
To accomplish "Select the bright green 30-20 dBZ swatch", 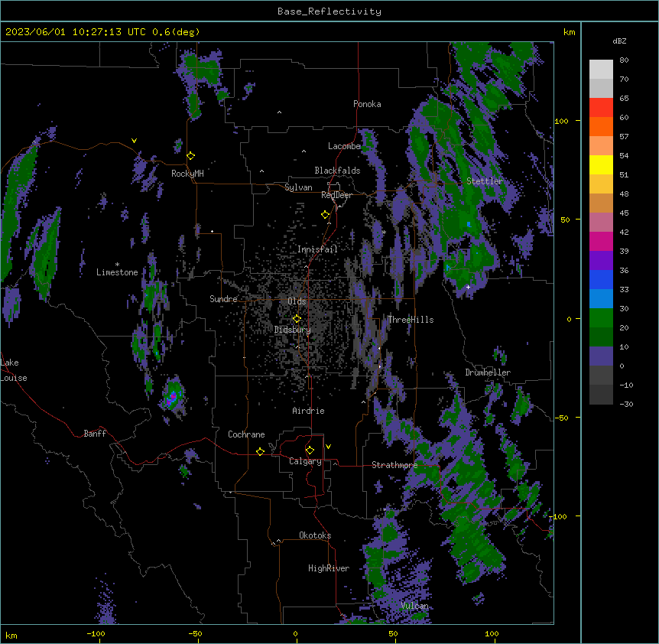I will click(601, 318).
